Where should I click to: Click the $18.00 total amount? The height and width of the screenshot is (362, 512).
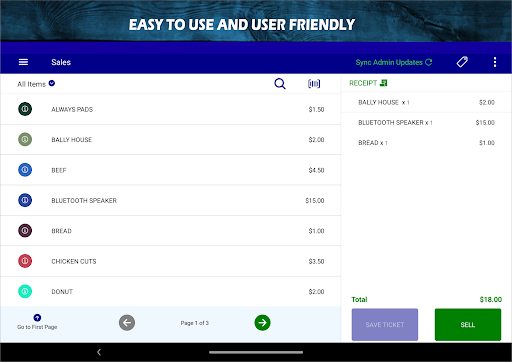(x=491, y=299)
